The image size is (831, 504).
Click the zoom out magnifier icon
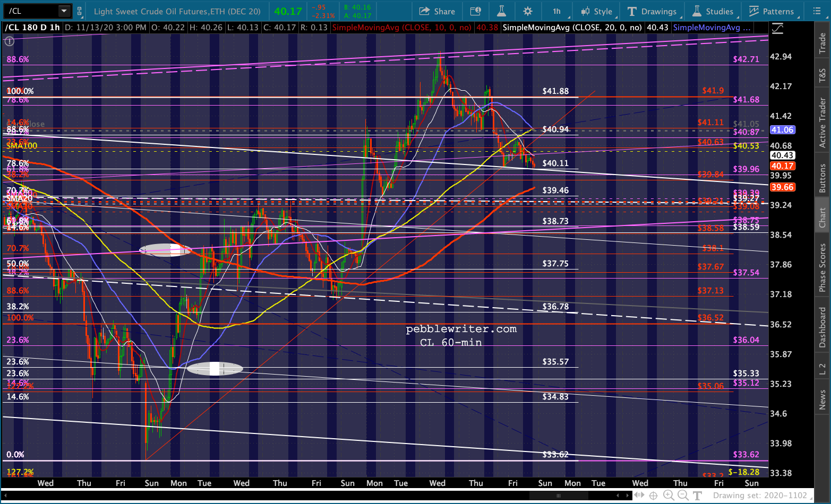(683, 496)
